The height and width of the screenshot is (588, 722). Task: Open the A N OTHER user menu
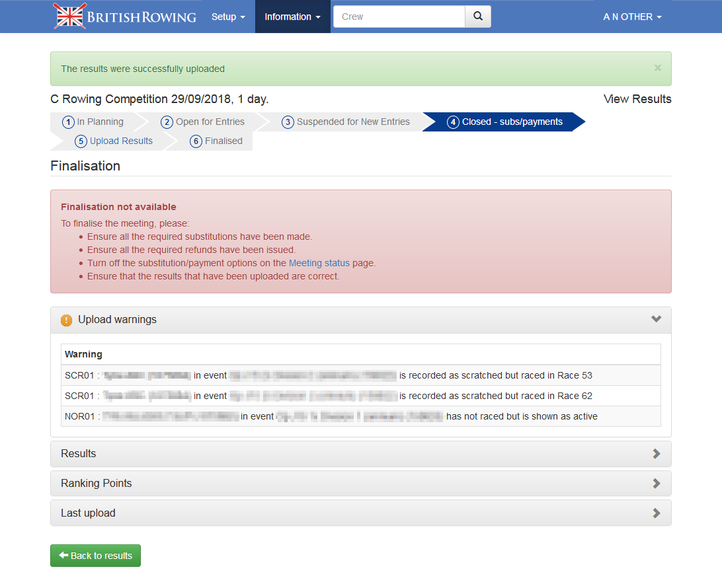point(632,17)
